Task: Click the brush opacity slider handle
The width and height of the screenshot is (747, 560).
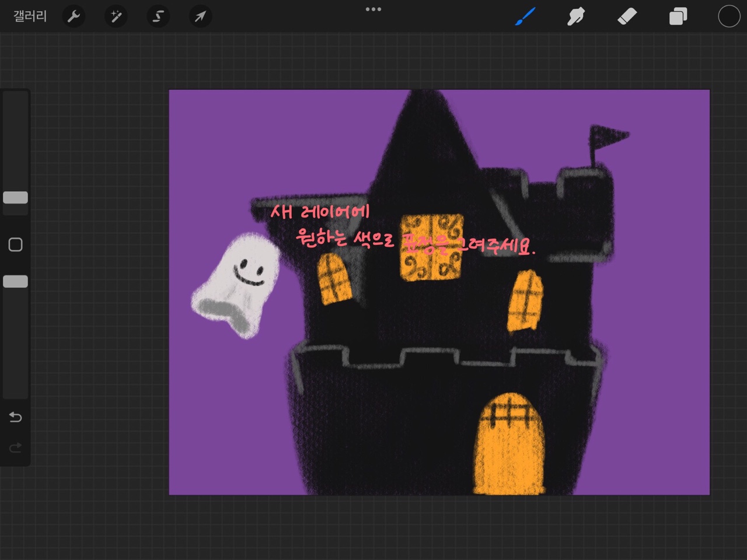Action: (16, 282)
